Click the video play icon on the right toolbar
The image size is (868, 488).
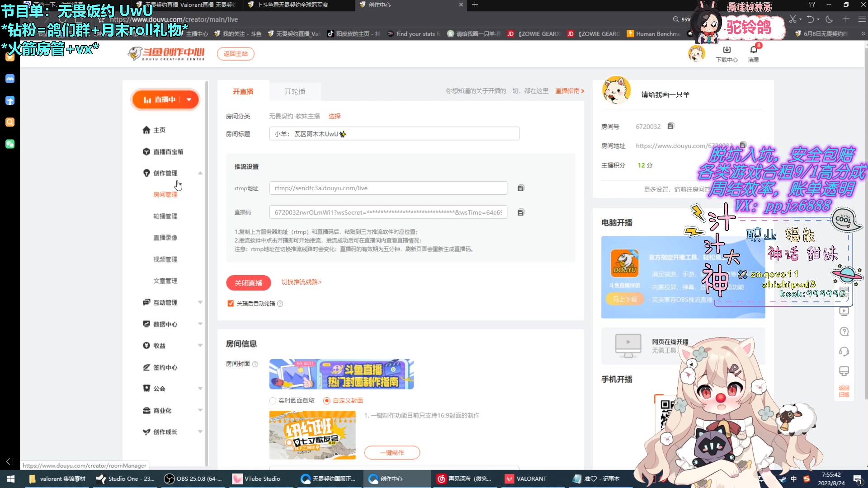point(844,311)
